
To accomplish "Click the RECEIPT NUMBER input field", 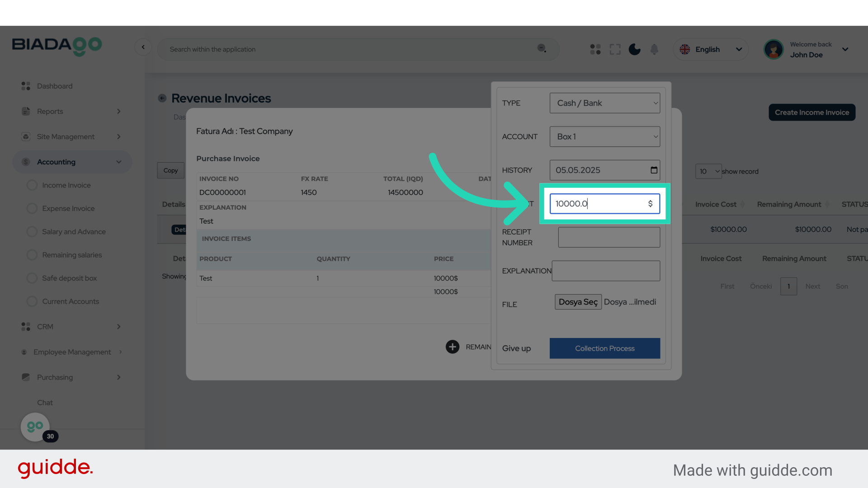I will tap(609, 237).
